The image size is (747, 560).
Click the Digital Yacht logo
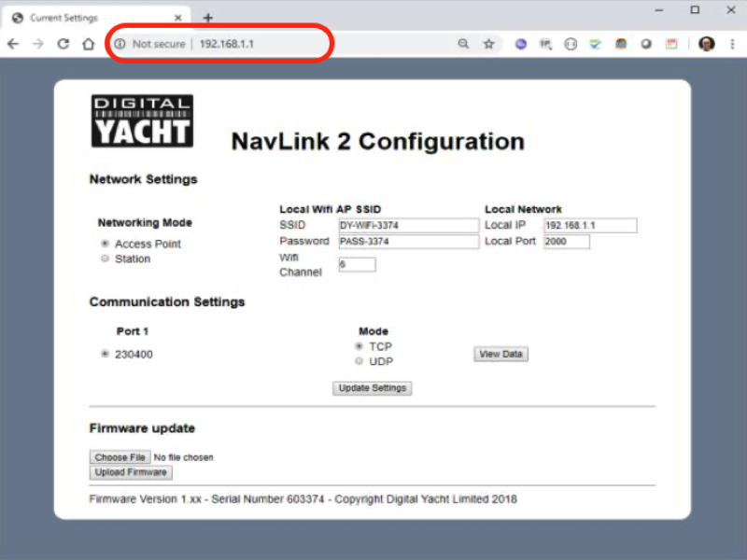tap(142, 121)
